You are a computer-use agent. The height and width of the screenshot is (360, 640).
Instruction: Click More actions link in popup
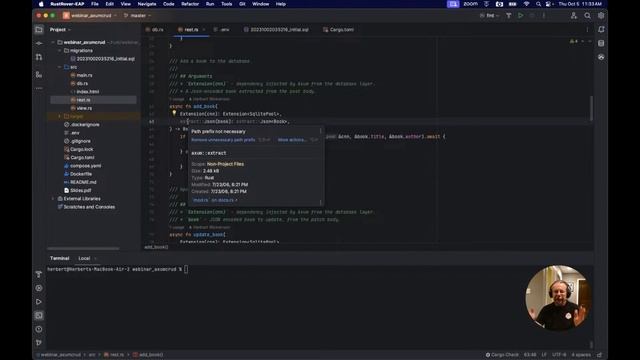point(291,140)
